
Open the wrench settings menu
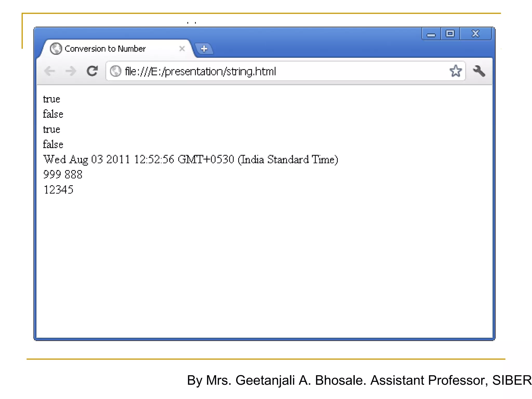pyautogui.click(x=479, y=71)
